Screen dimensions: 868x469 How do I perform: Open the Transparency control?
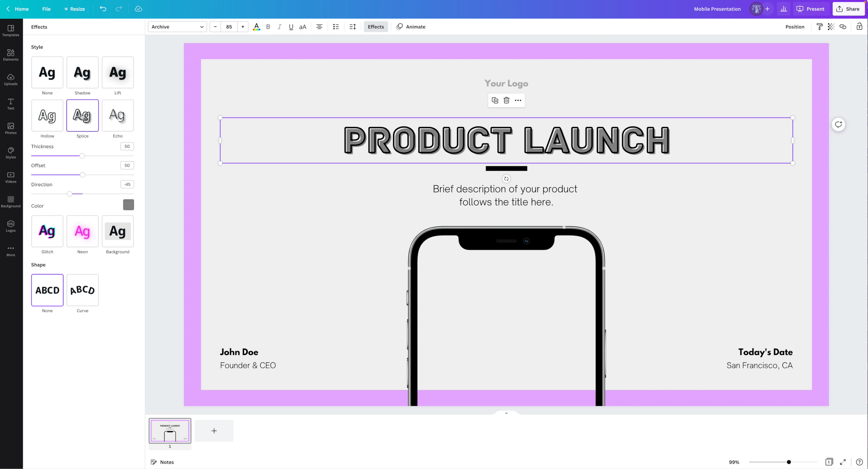[x=831, y=26]
